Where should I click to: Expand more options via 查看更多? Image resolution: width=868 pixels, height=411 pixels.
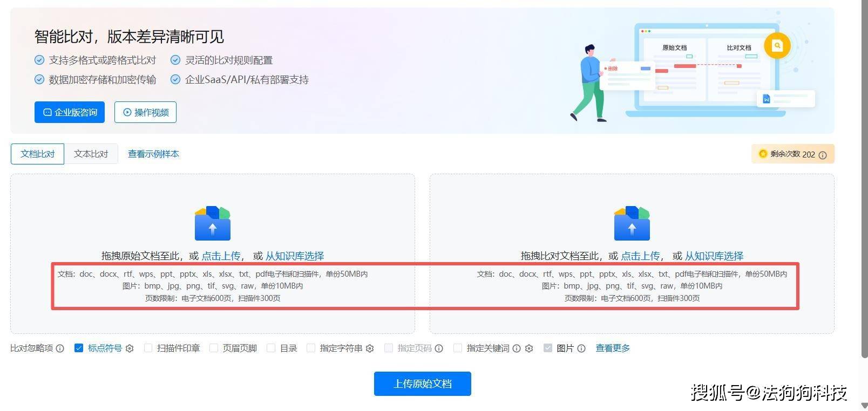tap(613, 348)
